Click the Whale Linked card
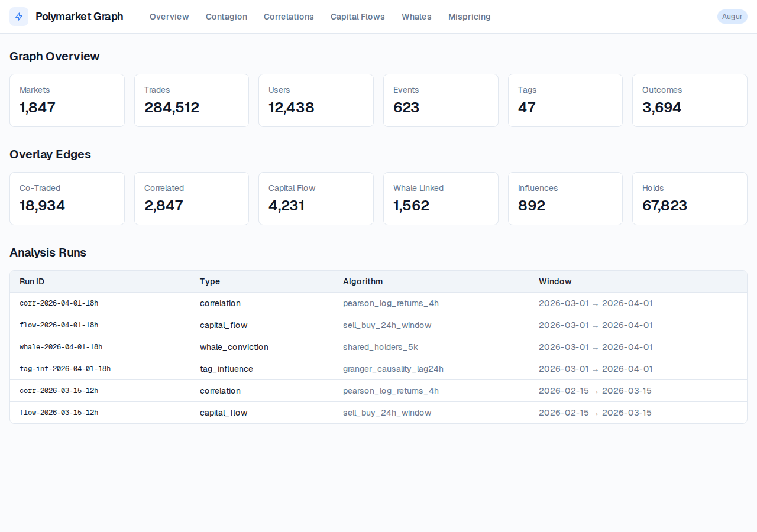757x532 pixels. pyautogui.click(x=441, y=198)
